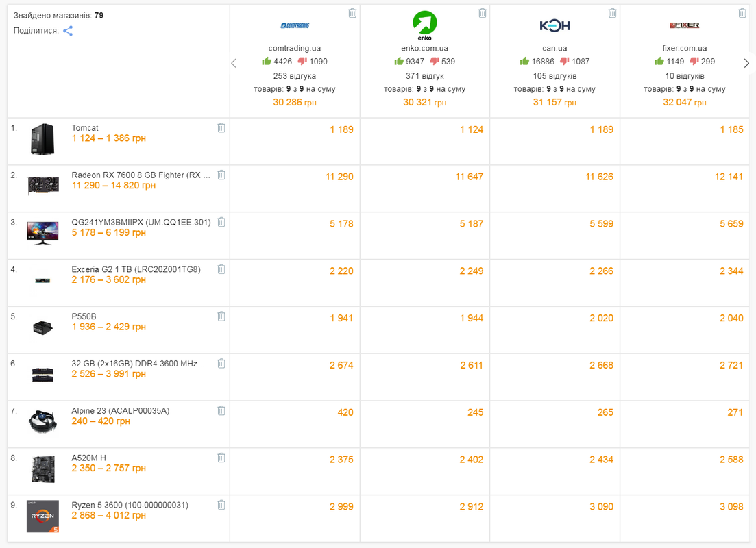Click the monitor product thumbnail
Viewport: 756px width, 548px height.
click(x=43, y=234)
